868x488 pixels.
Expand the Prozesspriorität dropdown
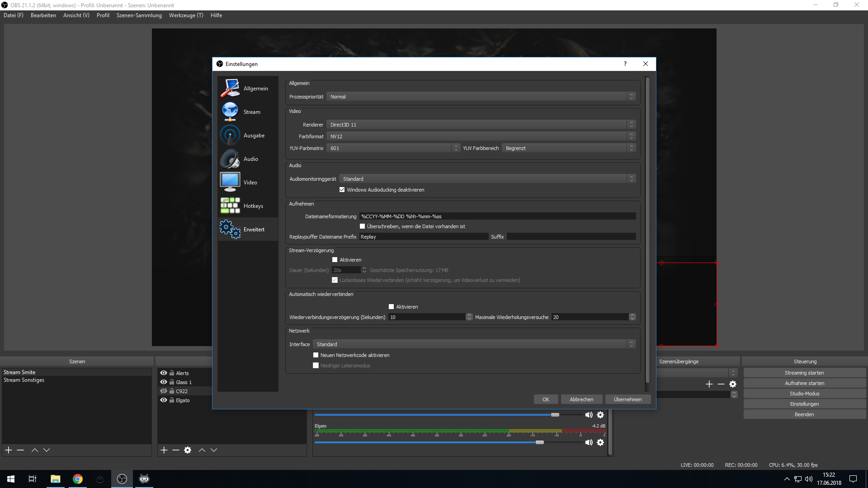tap(481, 97)
